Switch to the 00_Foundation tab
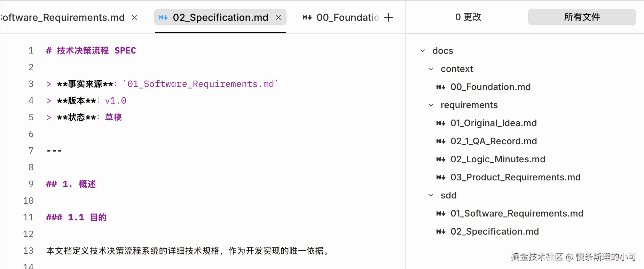Viewport: 644px width, 269px height. pos(346,17)
